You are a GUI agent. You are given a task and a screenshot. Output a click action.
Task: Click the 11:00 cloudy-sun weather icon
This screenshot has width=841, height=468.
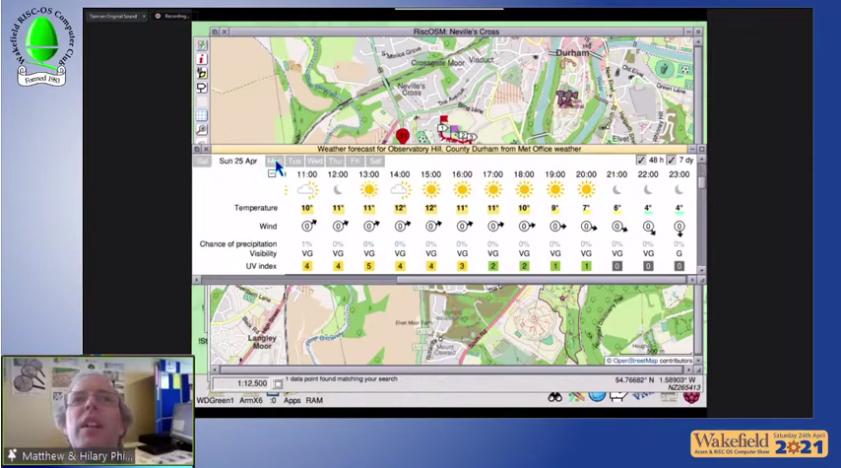(307, 189)
